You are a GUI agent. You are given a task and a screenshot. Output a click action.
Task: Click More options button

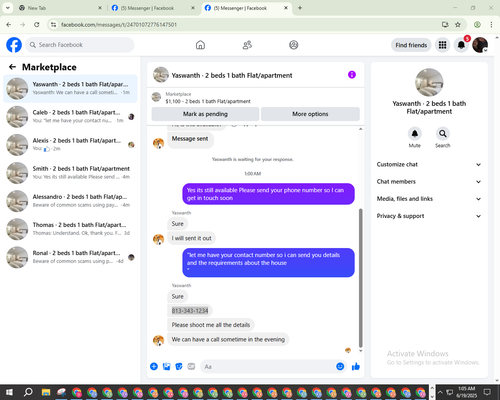pos(310,114)
